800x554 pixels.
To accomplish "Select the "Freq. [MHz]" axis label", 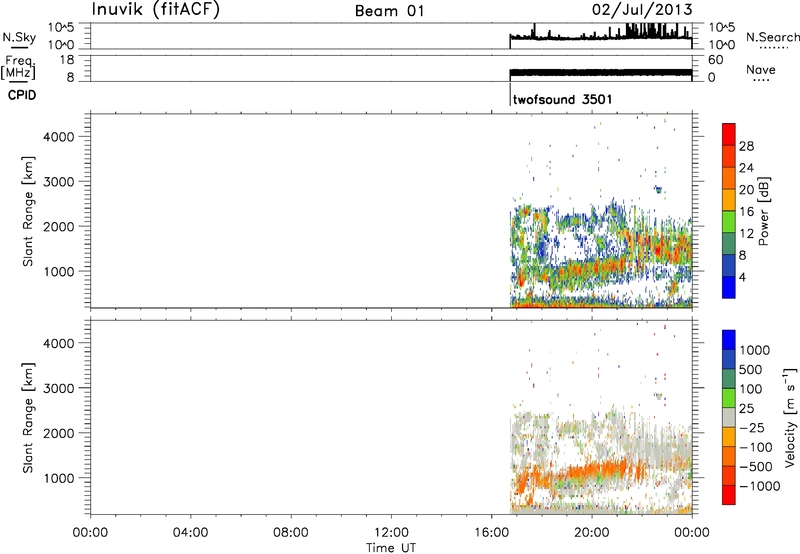I will tap(19, 67).
